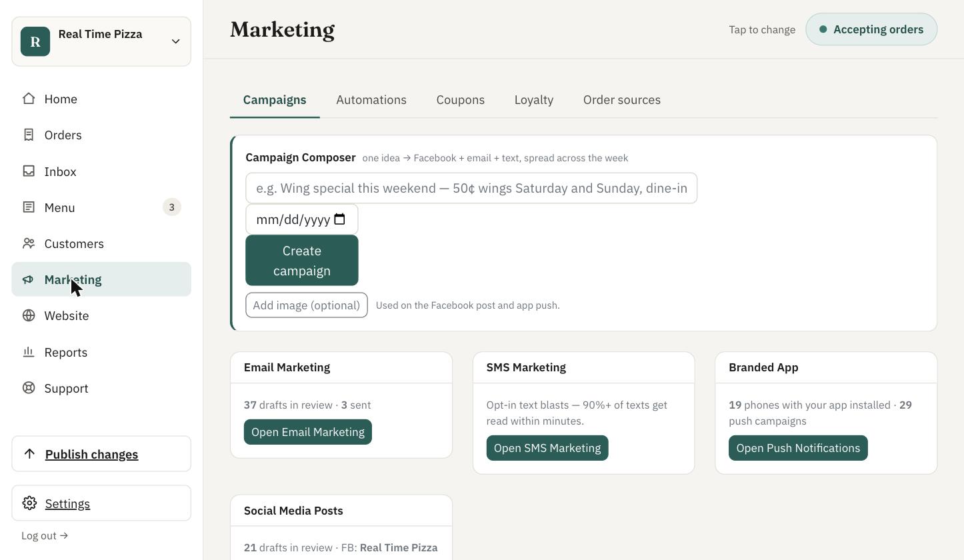Click the Customers people icon
The width and height of the screenshot is (964, 560).
point(29,243)
